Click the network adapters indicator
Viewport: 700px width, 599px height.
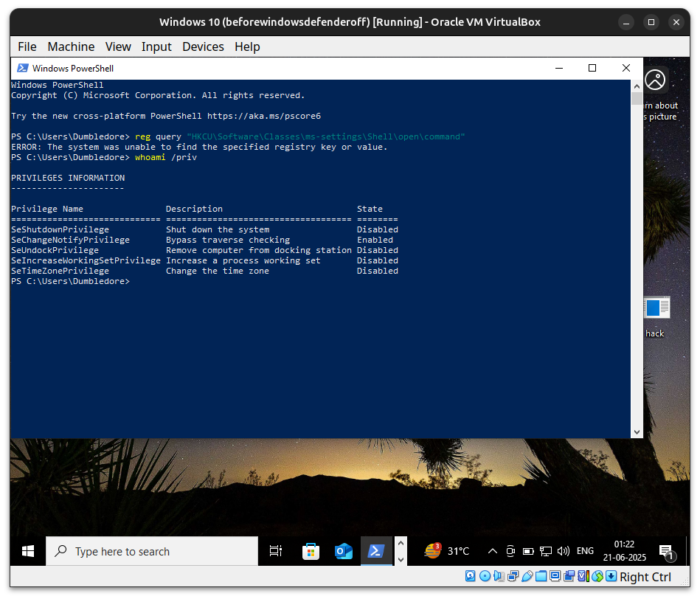coord(513,576)
